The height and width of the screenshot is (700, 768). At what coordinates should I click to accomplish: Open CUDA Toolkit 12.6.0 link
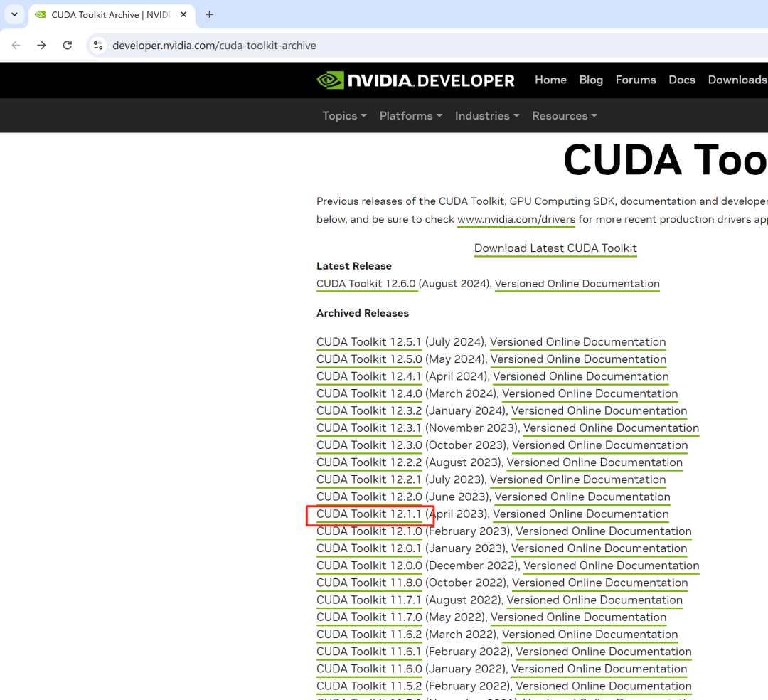point(366,284)
